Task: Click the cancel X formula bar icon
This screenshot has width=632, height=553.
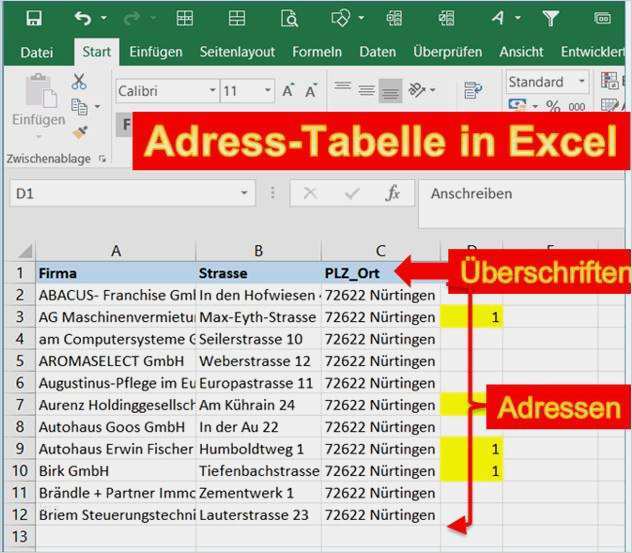Action: point(310,193)
